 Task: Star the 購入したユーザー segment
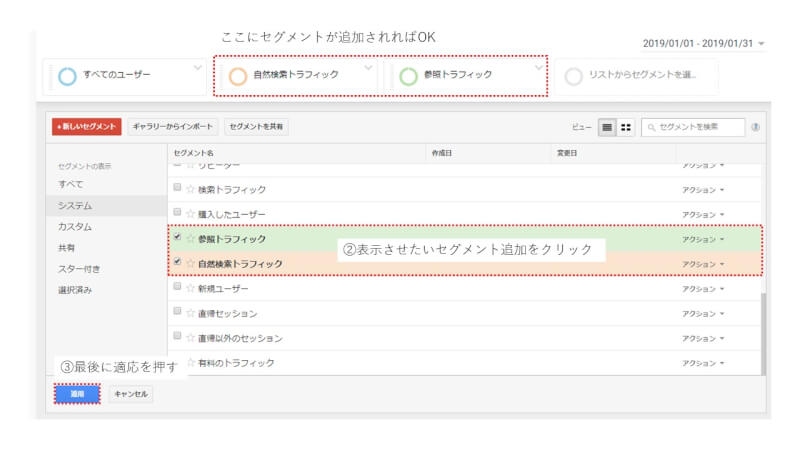click(190, 214)
